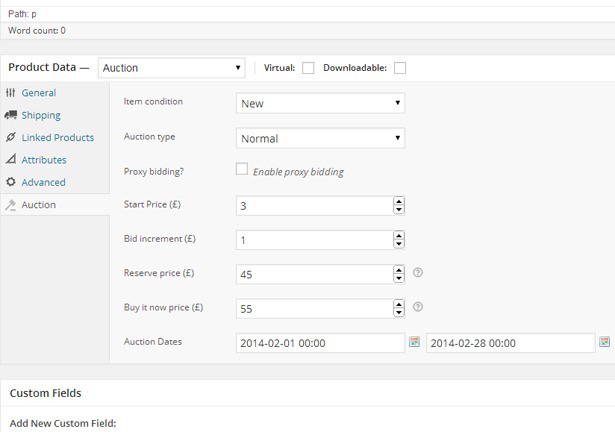This screenshot has width=615, height=432.
Task: Click the calendar icon beside the end date
Action: click(x=604, y=342)
